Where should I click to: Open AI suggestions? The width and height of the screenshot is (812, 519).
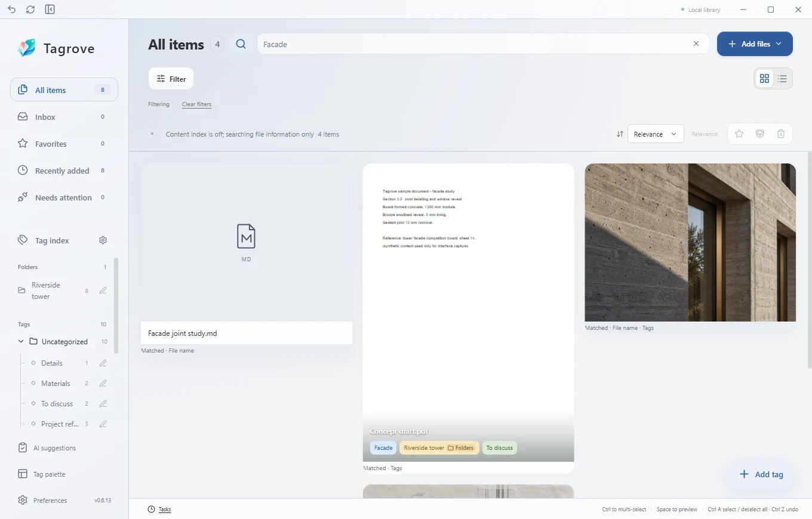click(54, 448)
